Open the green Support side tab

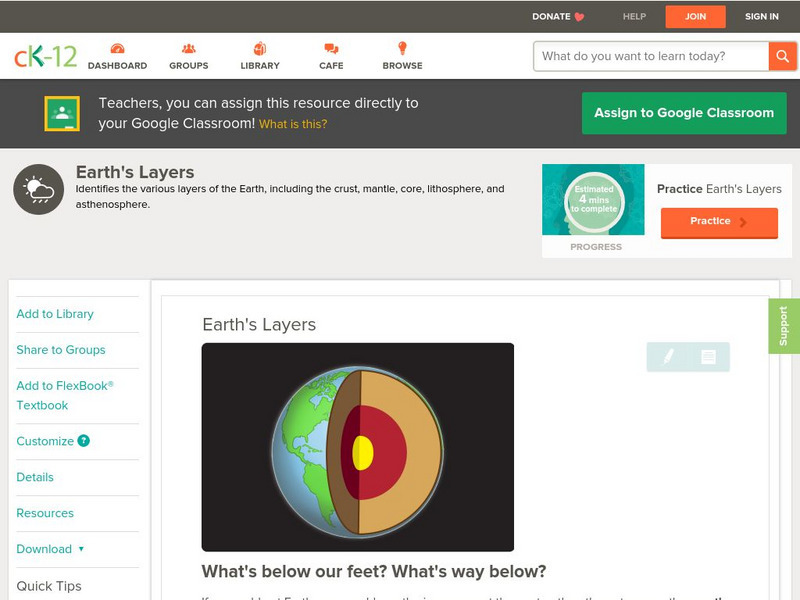click(x=784, y=326)
